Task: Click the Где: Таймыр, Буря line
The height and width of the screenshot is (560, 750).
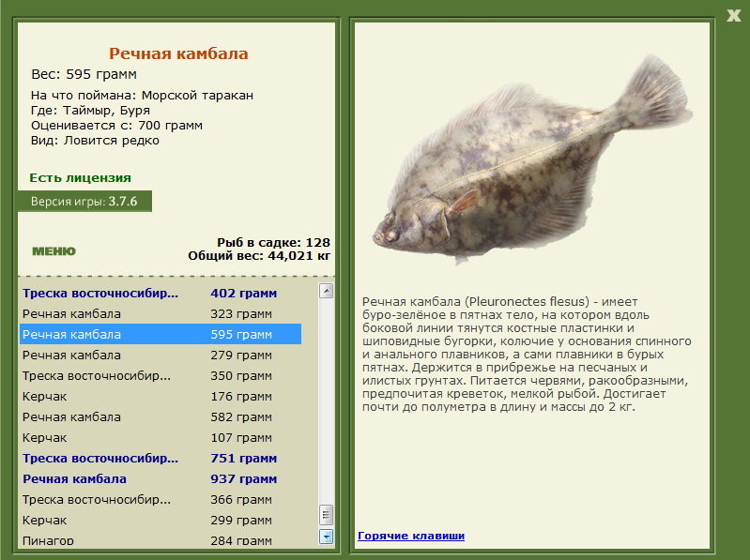Action: click(x=90, y=111)
